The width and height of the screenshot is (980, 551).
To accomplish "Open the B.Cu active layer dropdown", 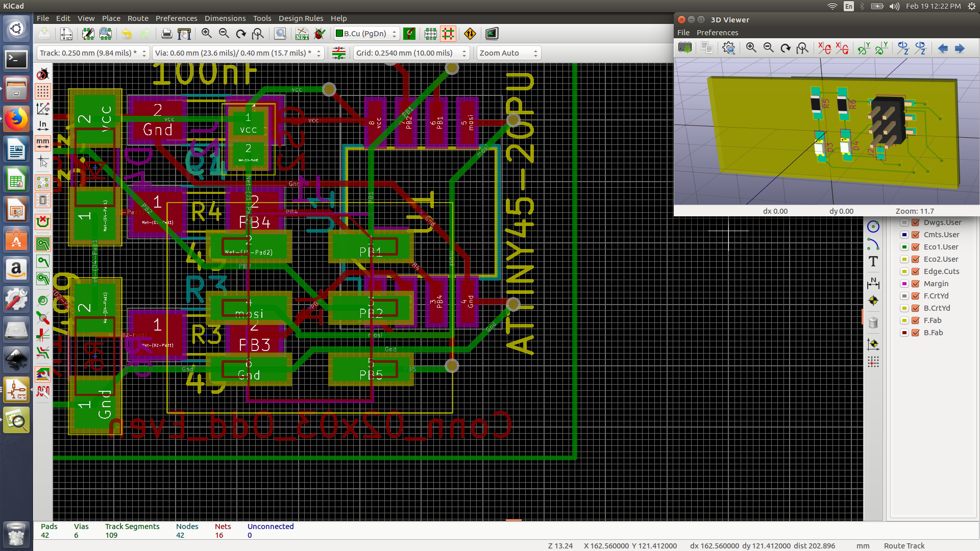I will pos(366,34).
